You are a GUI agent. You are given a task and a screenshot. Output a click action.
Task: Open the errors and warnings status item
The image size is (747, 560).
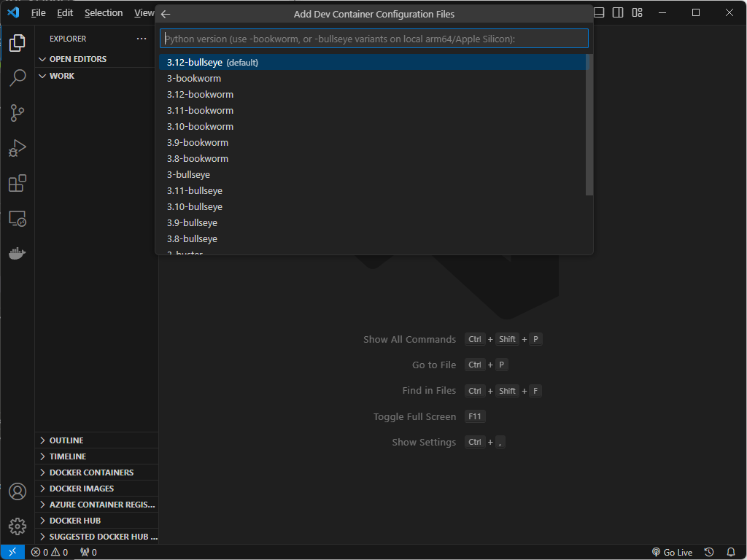coord(50,553)
